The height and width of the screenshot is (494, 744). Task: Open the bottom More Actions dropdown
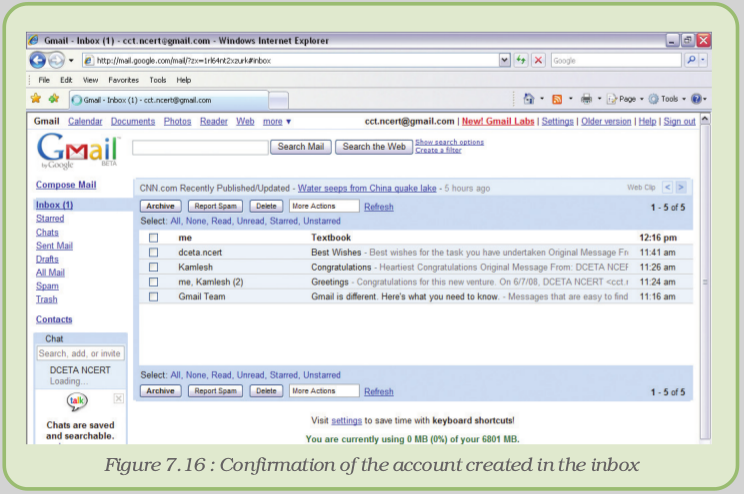[x=324, y=391]
